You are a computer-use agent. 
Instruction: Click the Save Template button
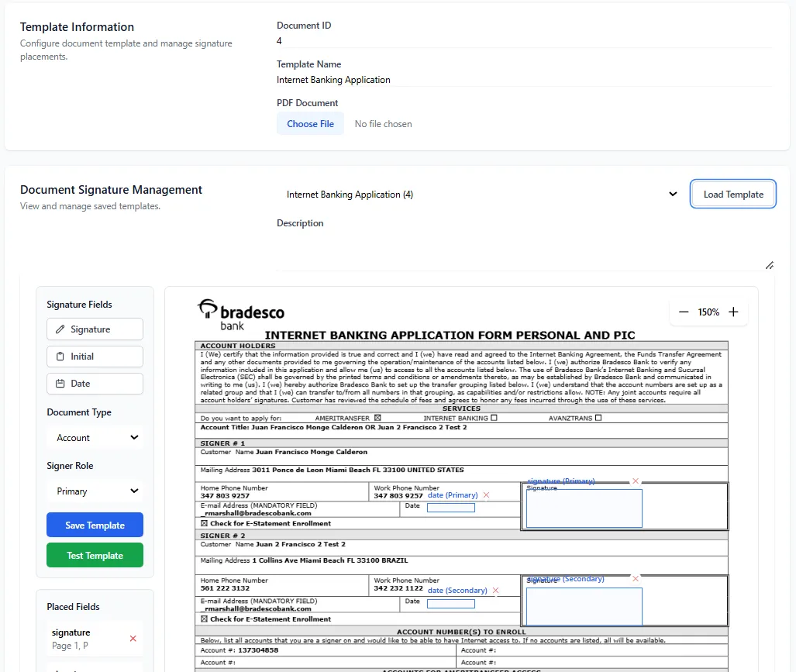[95, 525]
